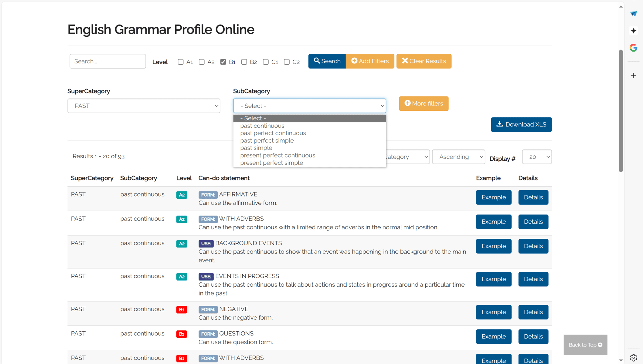
Task: Click the Telegram icon in the browser sidebar
Action: [633, 14]
